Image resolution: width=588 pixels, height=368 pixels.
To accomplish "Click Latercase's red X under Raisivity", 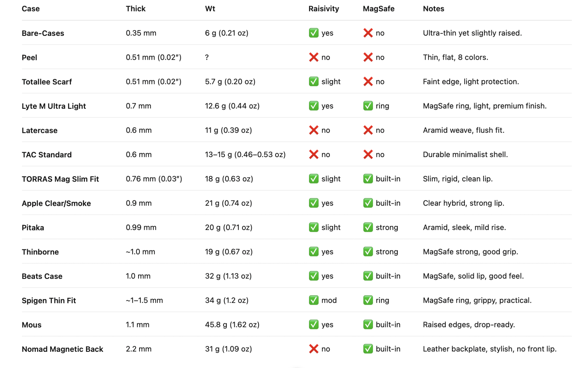I will tap(313, 130).
